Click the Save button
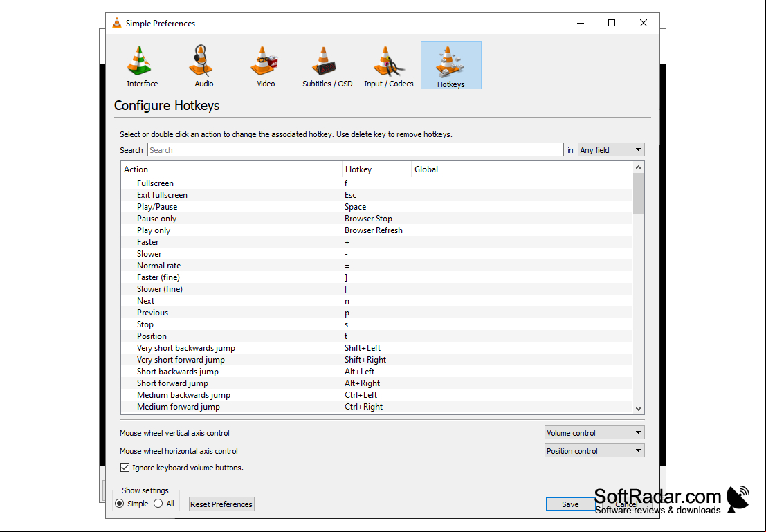This screenshot has height=532, width=766. tap(570, 504)
